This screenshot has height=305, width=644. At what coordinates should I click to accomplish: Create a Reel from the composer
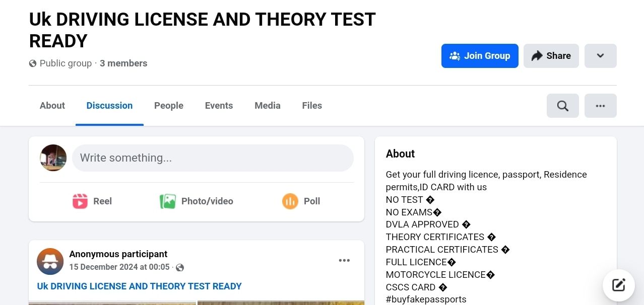tap(92, 201)
